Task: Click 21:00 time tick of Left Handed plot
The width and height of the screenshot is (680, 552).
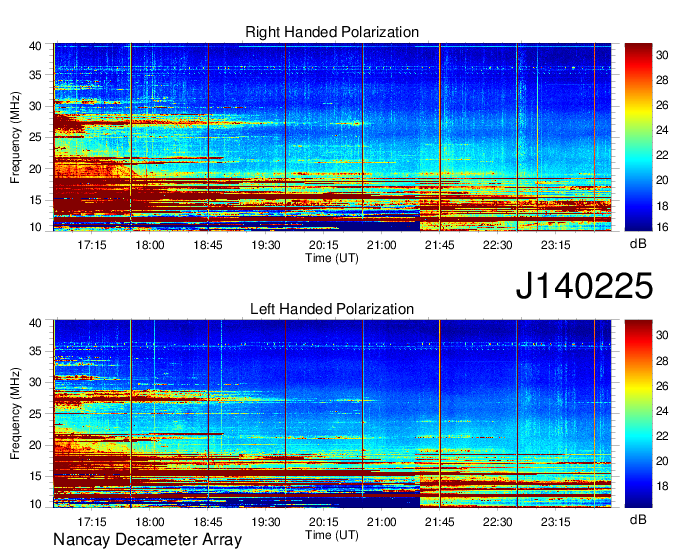Action: (382, 522)
